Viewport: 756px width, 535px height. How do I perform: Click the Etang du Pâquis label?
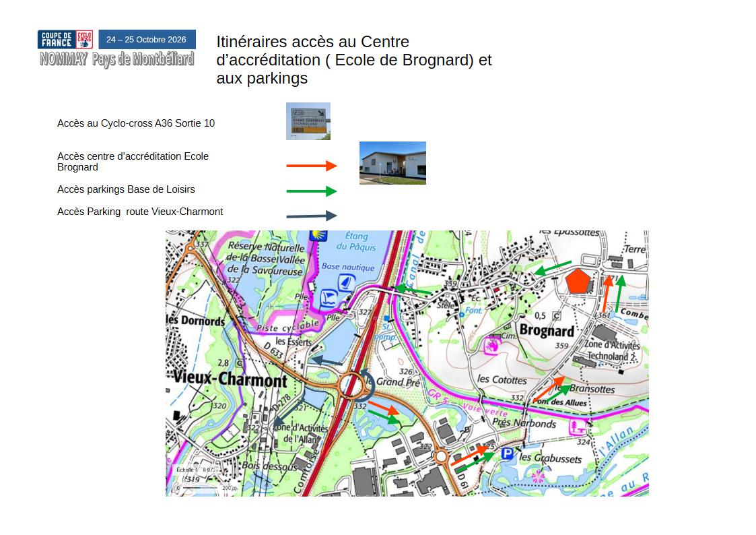356,241
